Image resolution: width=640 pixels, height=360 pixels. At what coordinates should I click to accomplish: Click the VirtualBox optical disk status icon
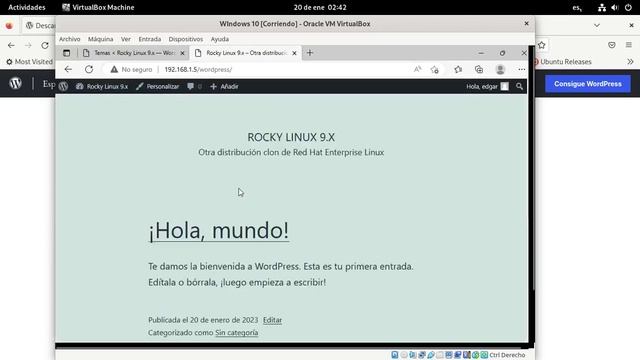pos(404,355)
